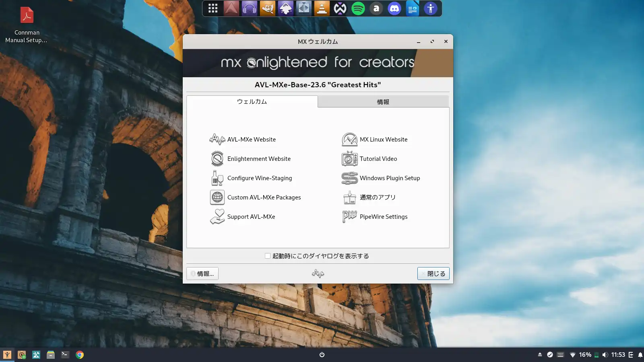The width and height of the screenshot is (644, 362).
Task: Open PipeWire Settings
Action: click(374, 217)
